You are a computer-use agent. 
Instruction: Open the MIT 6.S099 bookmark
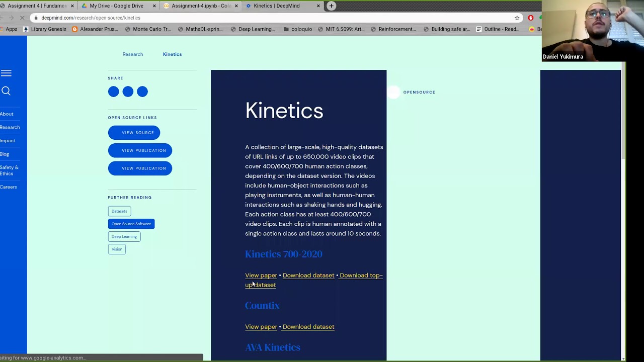point(341,29)
